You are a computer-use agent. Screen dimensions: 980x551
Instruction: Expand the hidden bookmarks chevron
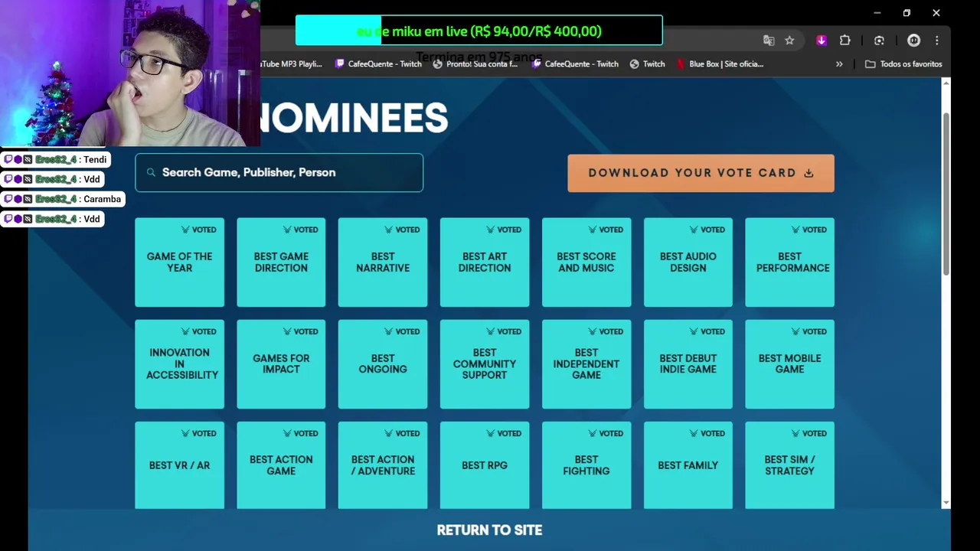click(x=839, y=64)
